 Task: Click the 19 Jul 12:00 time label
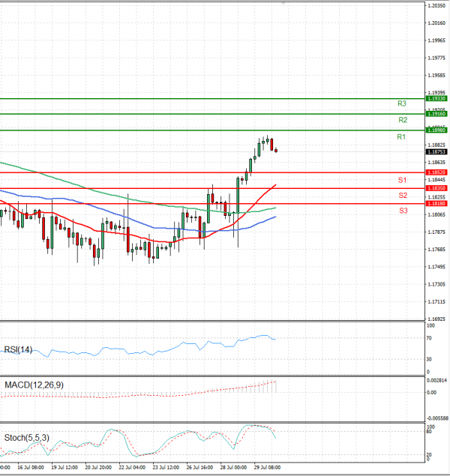[64, 468]
